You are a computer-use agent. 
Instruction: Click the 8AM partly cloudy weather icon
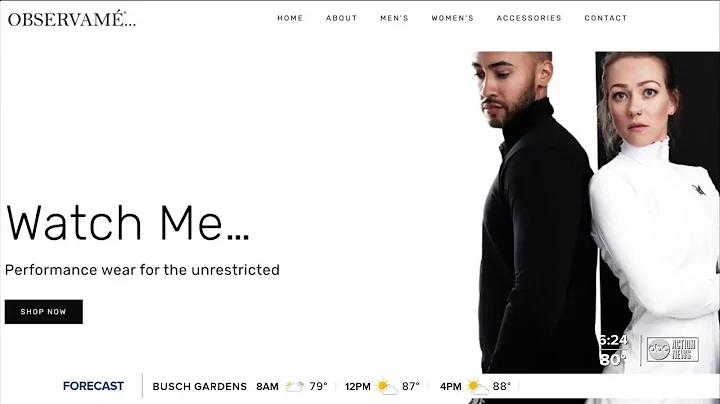click(294, 387)
